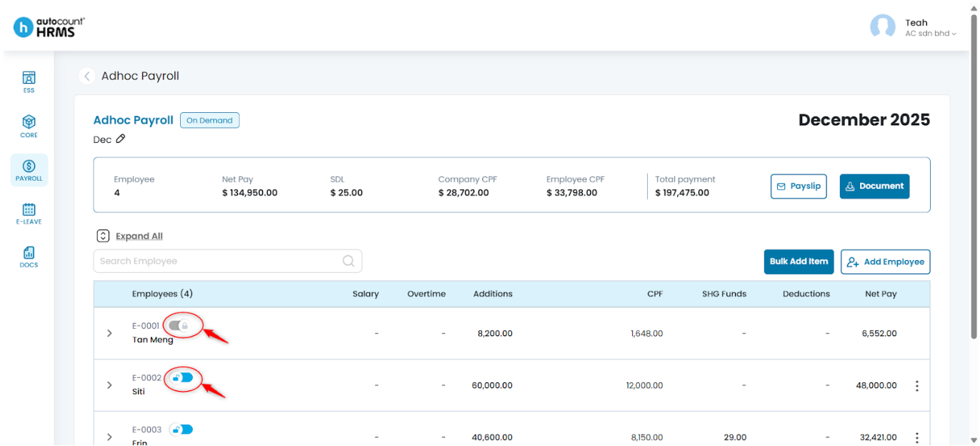Image resolution: width=980 pixels, height=446 pixels.
Task: Toggle lock switch for E-0002 Siti
Action: 182,377
